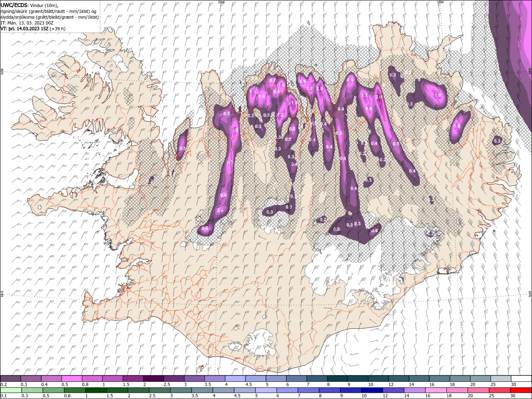This screenshot has width=532, height=399.
Task: Pick the deep blue bottom-row swatch labeled 10
Action: click(372, 390)
